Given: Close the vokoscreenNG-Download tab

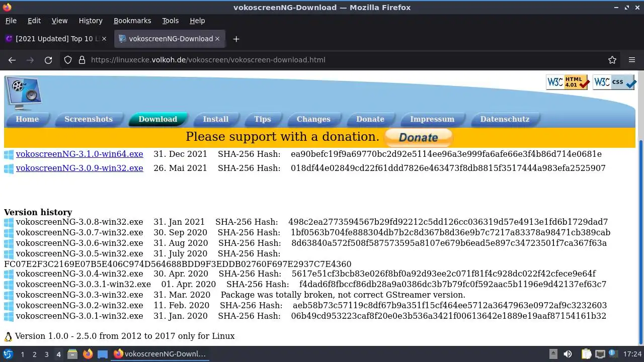Looking at the screenshot, I should pos(217,39).
